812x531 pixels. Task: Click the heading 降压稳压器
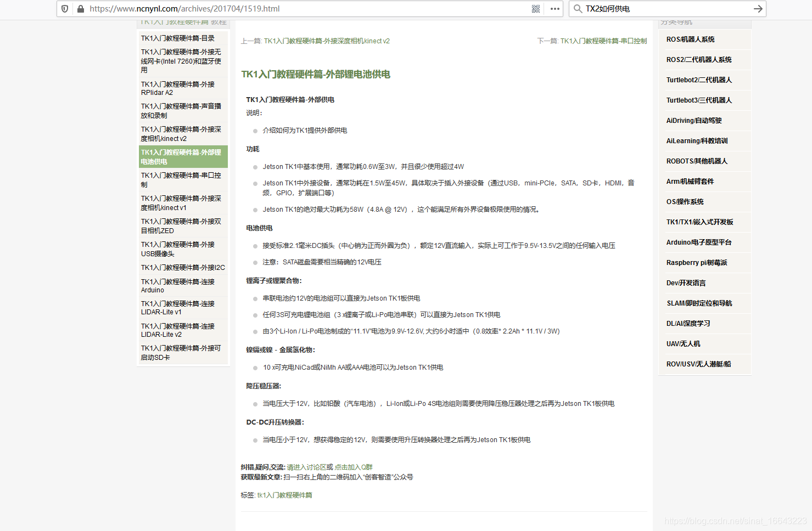pos(263,386)
